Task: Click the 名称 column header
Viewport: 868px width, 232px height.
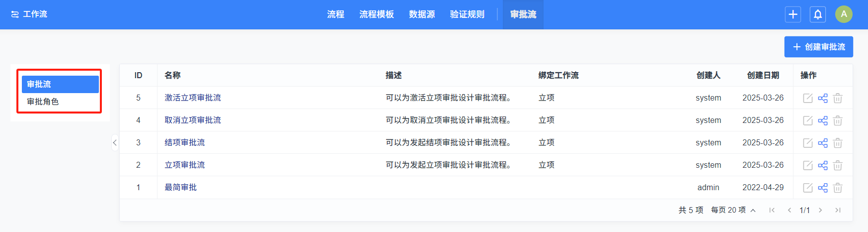Action: 172,75
